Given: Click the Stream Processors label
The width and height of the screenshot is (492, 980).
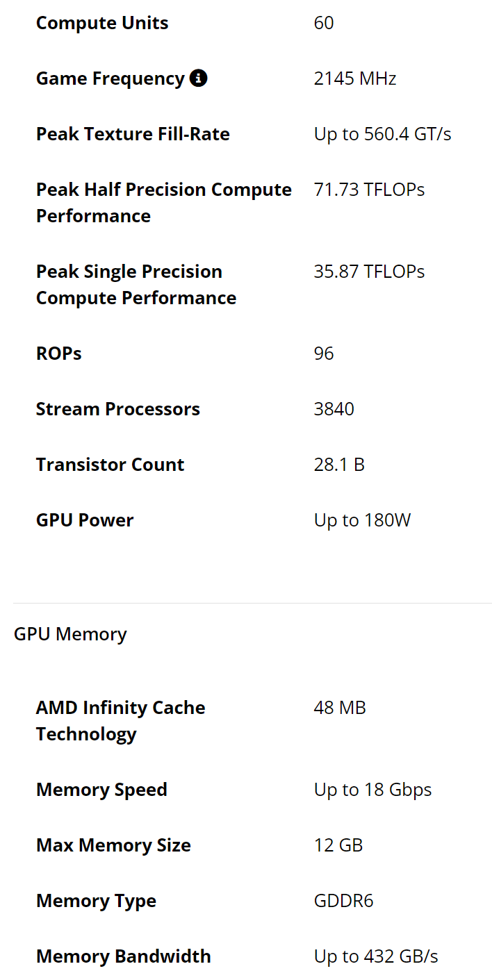Looking at the screenshot, I should click(x=118, y=409).
